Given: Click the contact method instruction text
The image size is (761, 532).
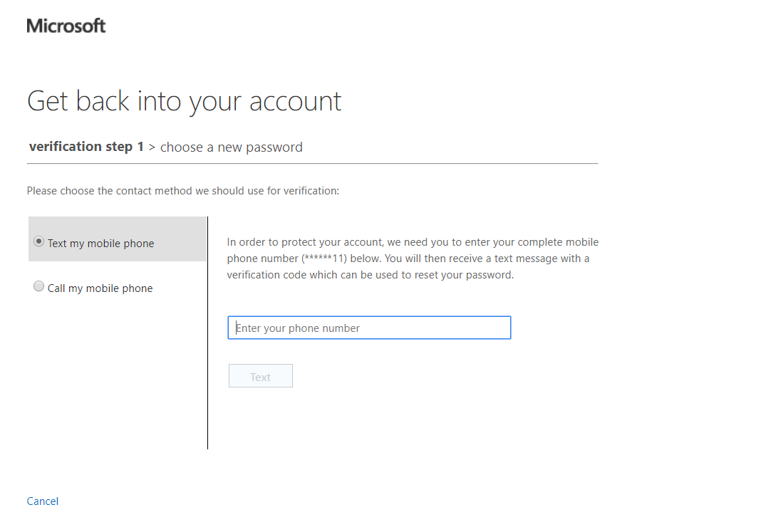Looking at the screenshot, I should coord(183,191).
